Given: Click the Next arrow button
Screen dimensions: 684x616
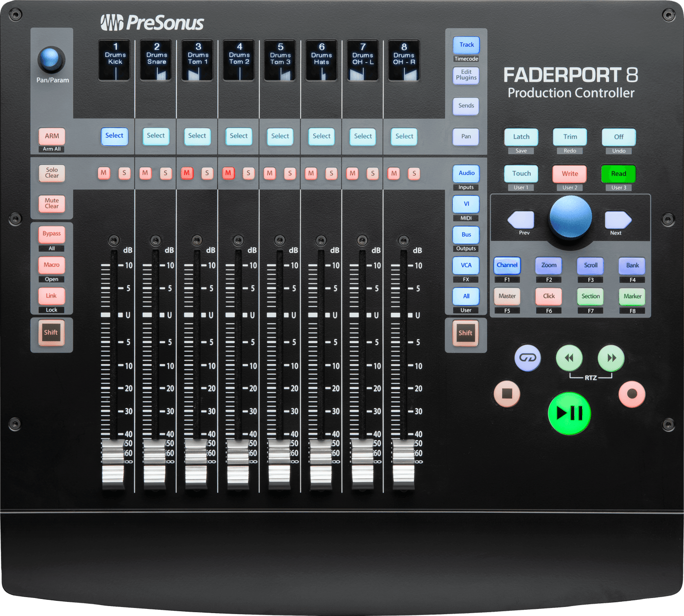Looking at the screenshot, I should (x=618, y=220).
